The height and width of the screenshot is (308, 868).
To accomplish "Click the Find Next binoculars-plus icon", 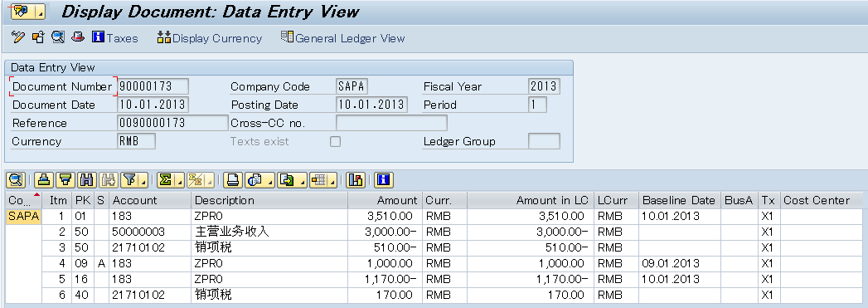I will (x=108, y=179).
